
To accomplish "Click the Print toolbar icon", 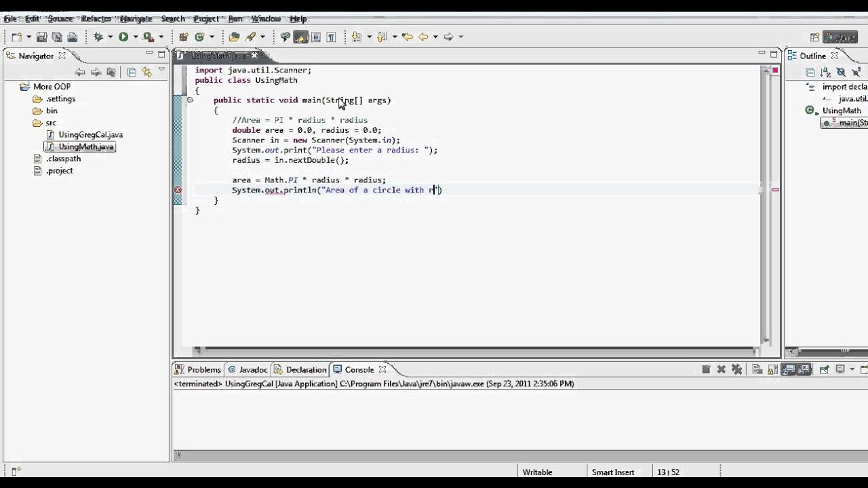I will (x=72, y=37).
